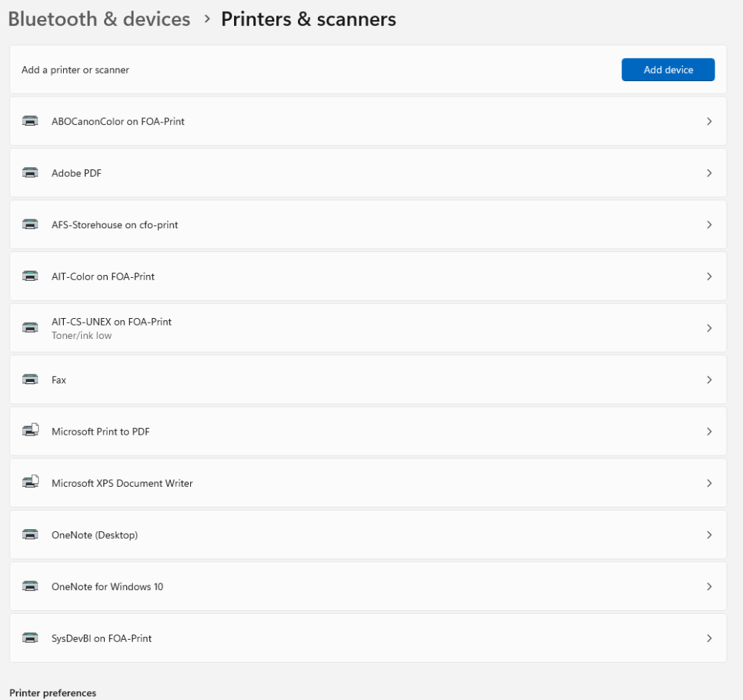Screen dimensions: 743x700
Task: Click the Microsoft Print to PDF icon
Action: 30,431
